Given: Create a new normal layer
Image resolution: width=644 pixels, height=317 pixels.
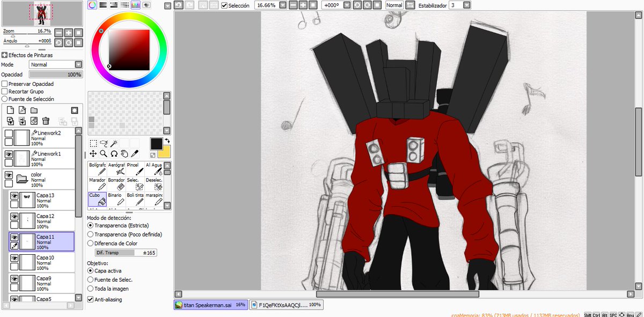Looking at the screenshot, I should pyautogui.click(x=10, y=110).
